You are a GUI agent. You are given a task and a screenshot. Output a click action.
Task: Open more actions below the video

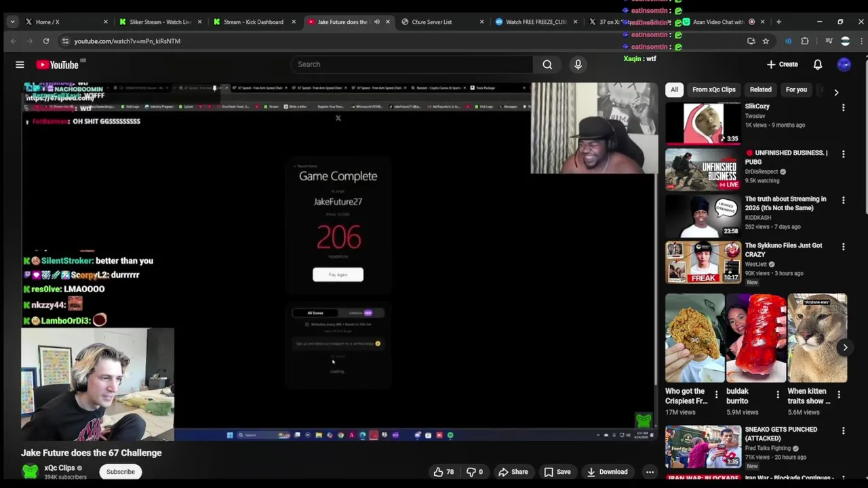pyautogui.click(x=650, y=472)
